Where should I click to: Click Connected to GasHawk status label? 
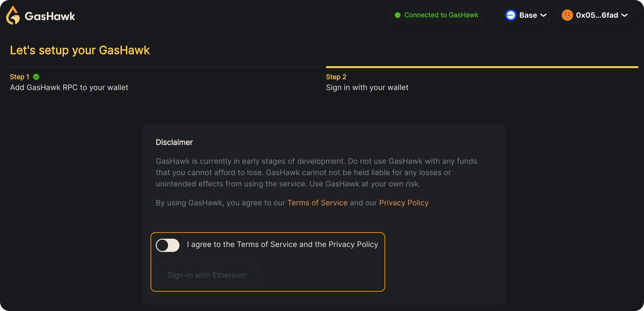441,15
